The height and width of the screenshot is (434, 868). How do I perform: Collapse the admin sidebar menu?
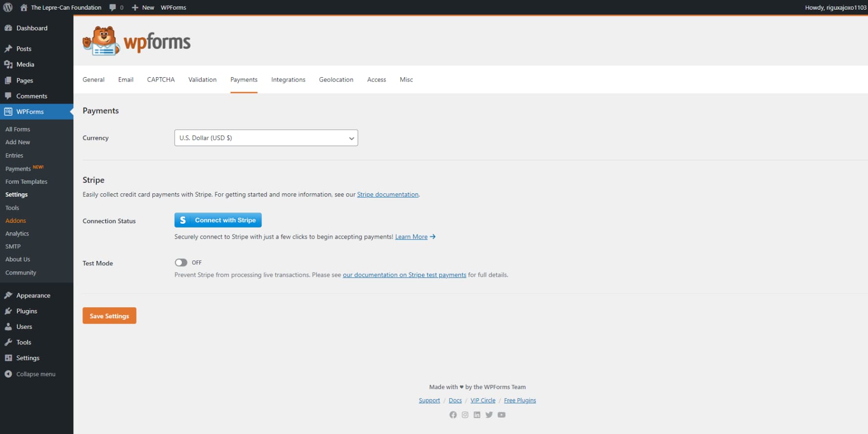click(x=30, y=374)
